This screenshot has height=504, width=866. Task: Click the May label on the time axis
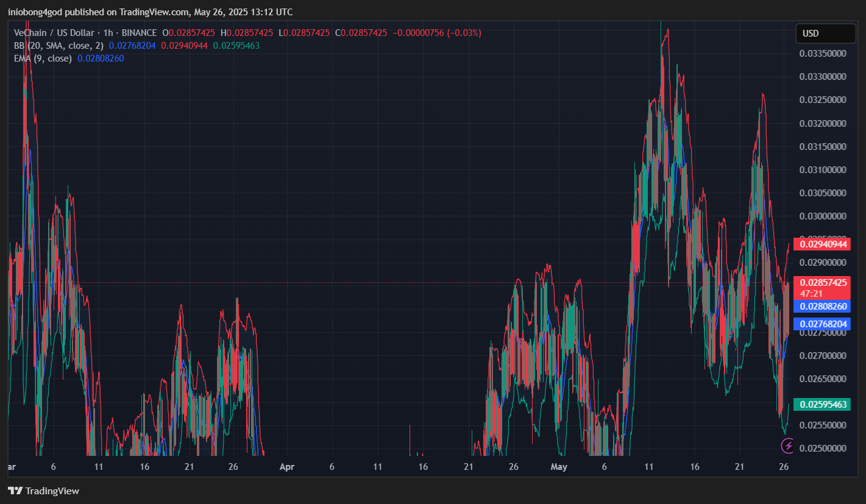pos(559,467)
